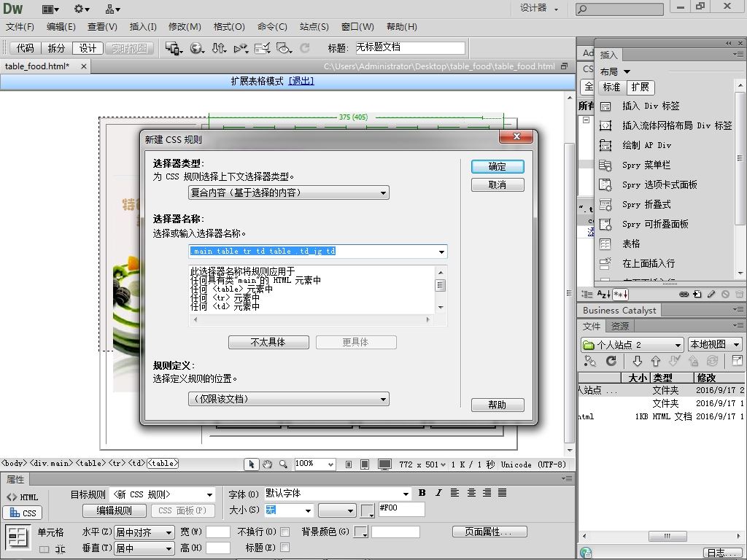Select the hand tool in status bar
Viewport: 747px width, 560px height.
tap(267, 464)
